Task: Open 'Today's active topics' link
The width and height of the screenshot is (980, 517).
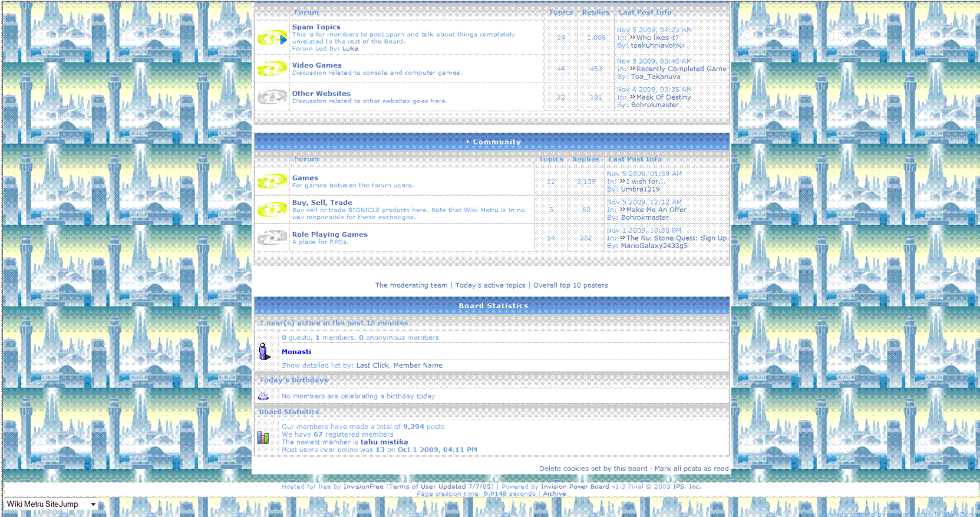Action: click(490, 285)
